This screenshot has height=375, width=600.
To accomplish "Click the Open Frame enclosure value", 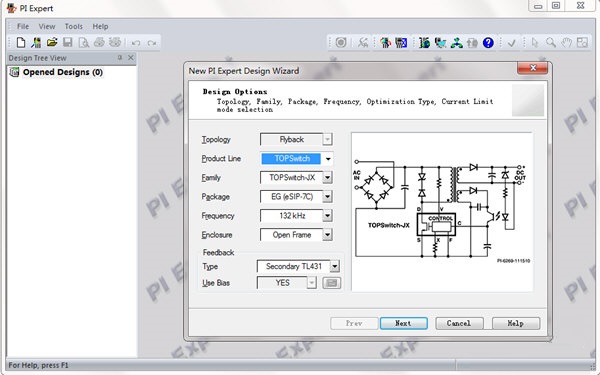I will pyautogui.click(x=292, y=235).
